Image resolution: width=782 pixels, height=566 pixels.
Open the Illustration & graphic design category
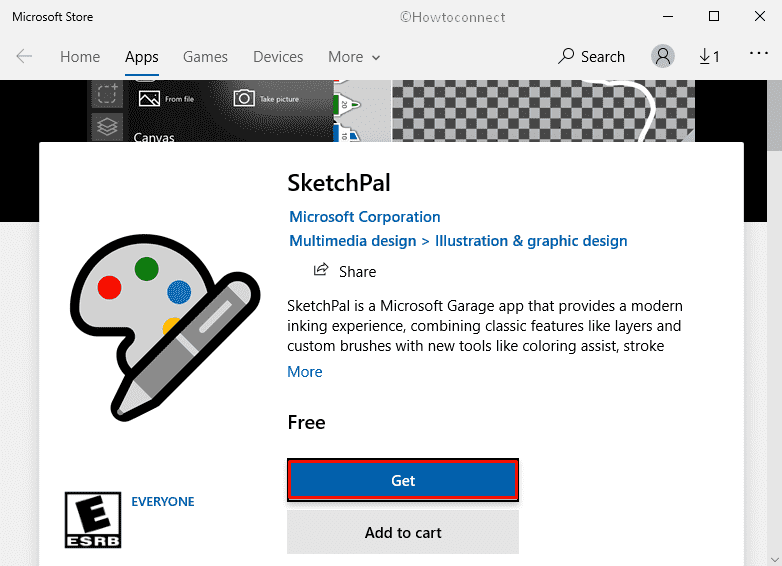(529, 241)
